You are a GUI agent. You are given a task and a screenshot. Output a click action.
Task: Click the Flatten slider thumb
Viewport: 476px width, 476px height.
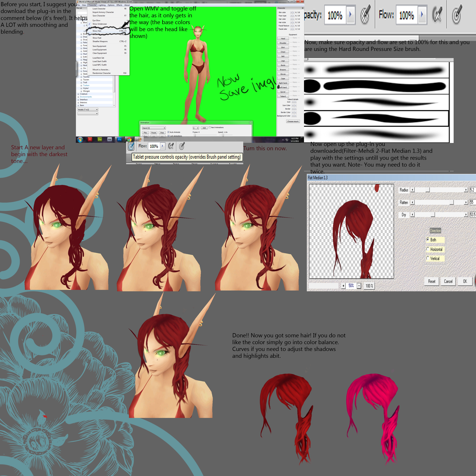(x=452, y=202)
